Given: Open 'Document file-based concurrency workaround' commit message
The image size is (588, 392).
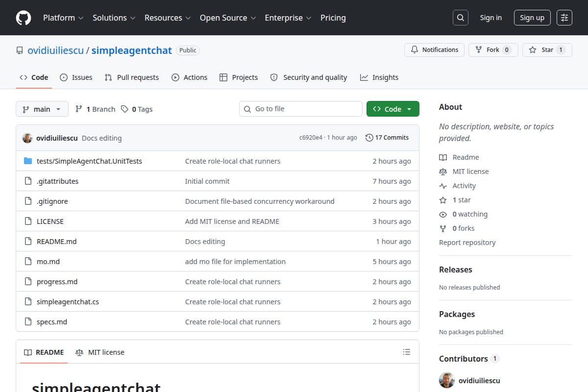Looking at the screenshot, I should pyautogui.click(x=260, y=201).
